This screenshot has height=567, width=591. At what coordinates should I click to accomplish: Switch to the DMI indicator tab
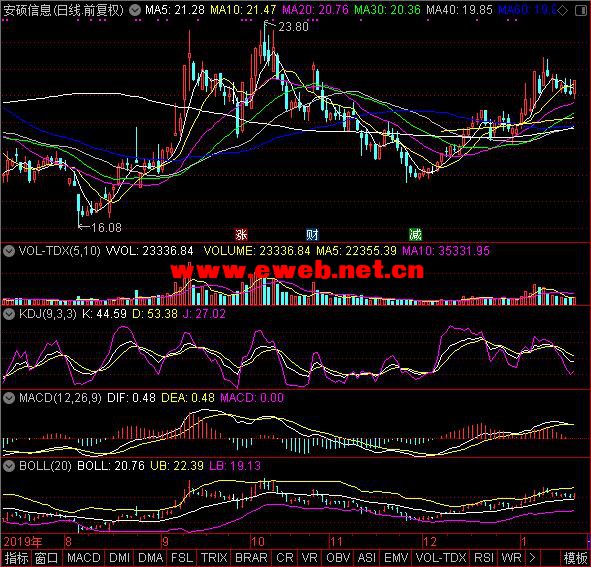click(x=119, y=558)
